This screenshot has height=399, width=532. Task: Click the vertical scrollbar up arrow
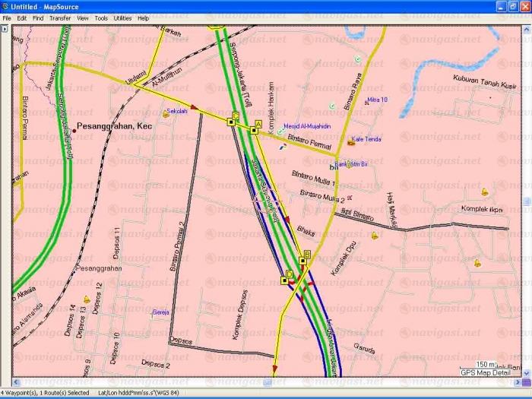tap(527, 28)
